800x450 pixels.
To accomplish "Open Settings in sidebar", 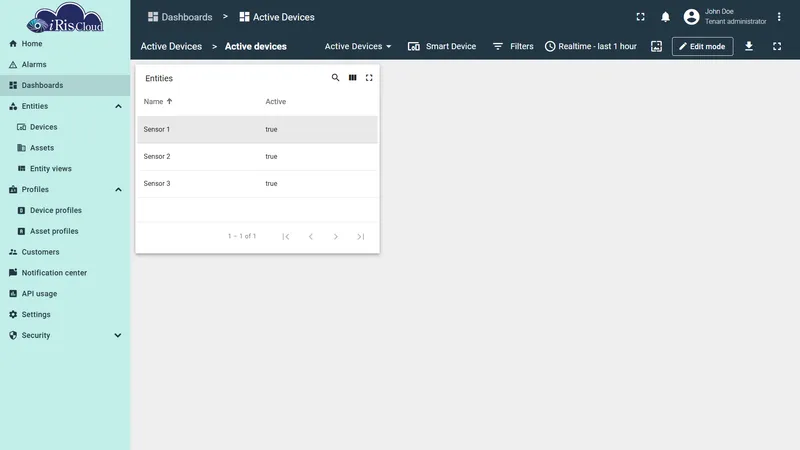I will click(65, 315).
